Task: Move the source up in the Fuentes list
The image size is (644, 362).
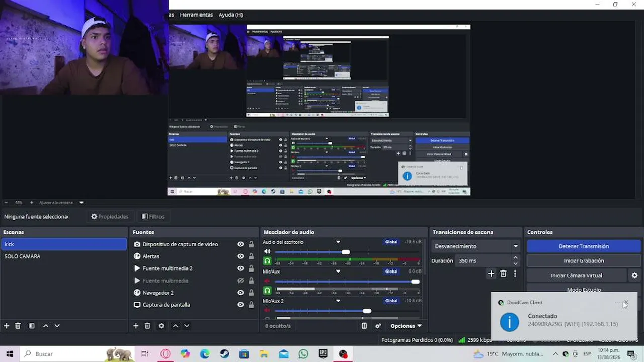Action: coord(175,326)
